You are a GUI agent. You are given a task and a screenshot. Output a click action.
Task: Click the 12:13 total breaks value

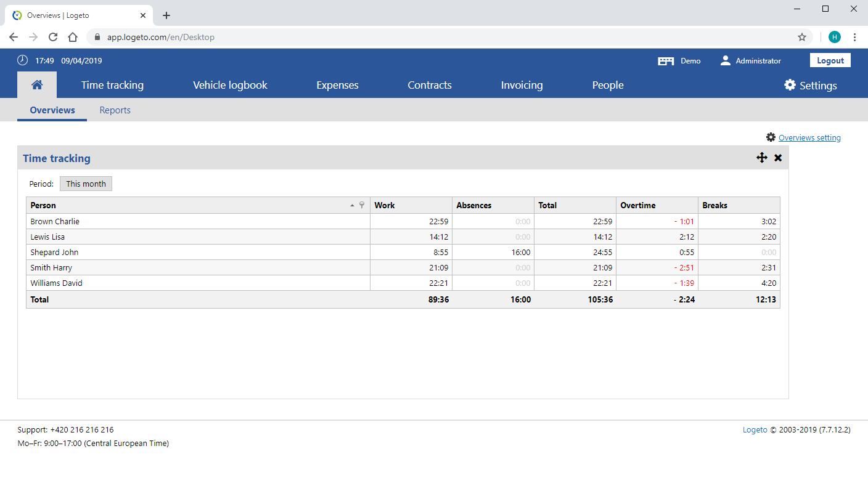click(766, 299)
